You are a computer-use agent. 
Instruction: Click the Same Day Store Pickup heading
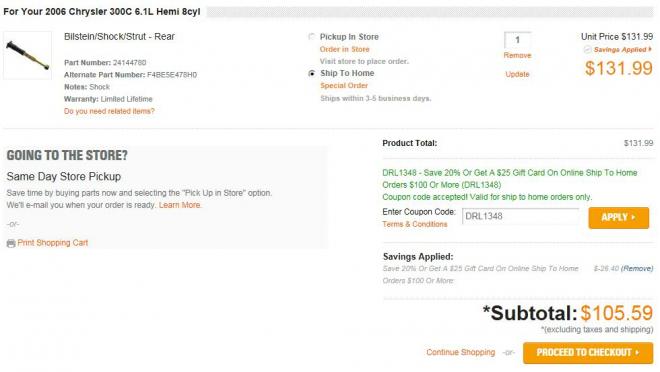coord(64,176)
